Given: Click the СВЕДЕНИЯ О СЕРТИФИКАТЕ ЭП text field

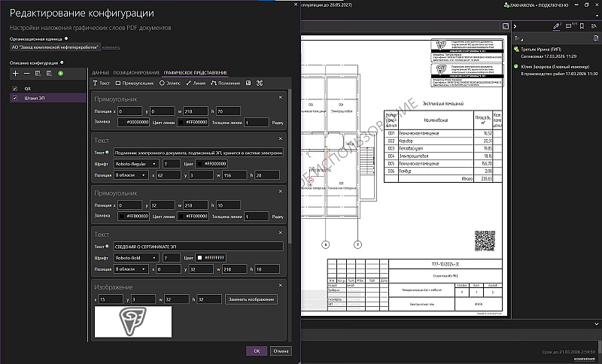Looking at the screenshot, I should (199, 247).
